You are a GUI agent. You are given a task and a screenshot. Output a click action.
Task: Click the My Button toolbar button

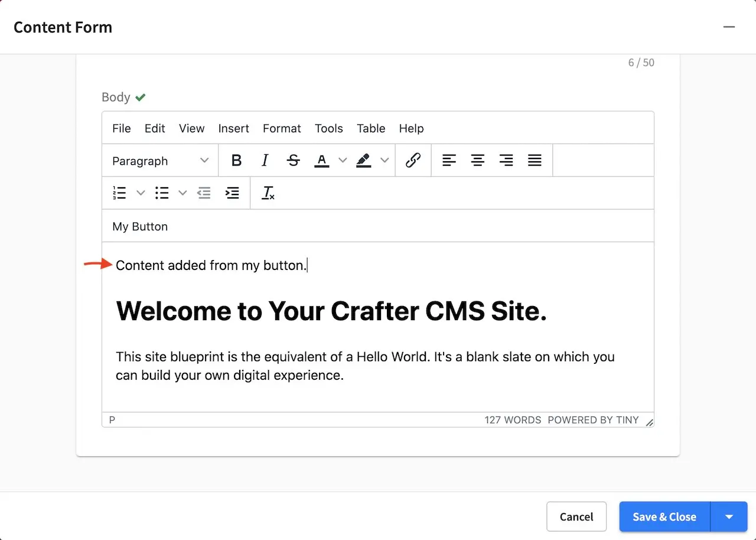[x=140, y=226]
